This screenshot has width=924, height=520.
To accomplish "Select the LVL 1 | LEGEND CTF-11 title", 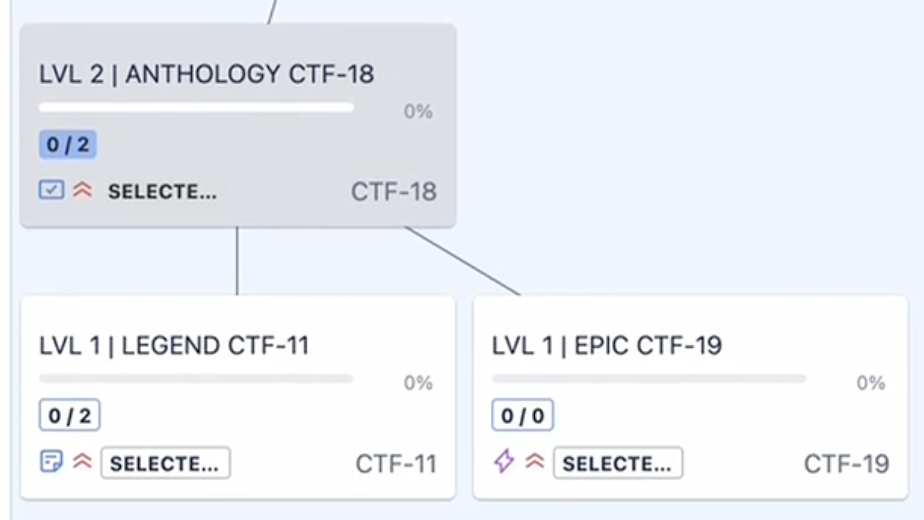I will point(174,346).
